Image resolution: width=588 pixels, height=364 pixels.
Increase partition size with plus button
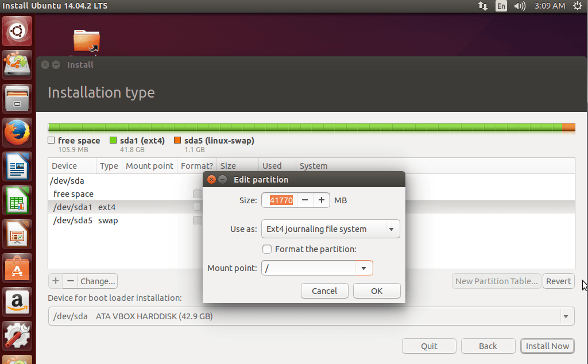[322, 200]
